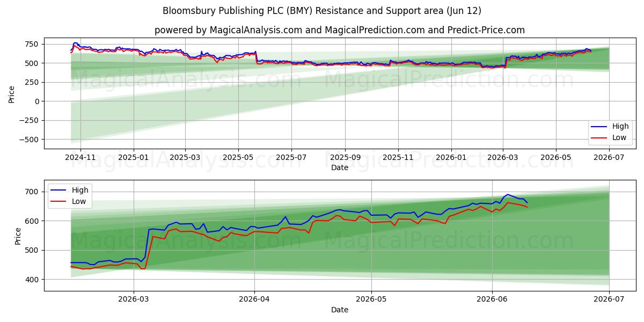This screenshot has height=322, width=644.
Task: Click the 'Price' axis label of the bottom chart
Action: click(18, 236)
